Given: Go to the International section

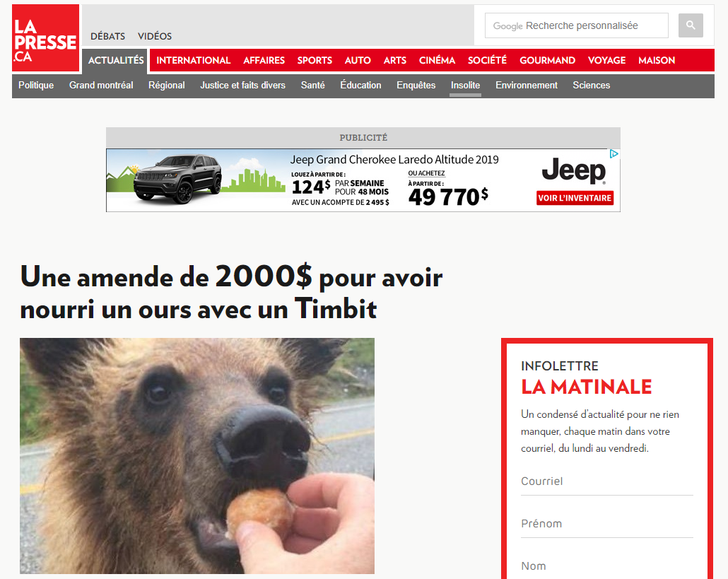Looking at the screenshot, I should click(x=193, y=60).
